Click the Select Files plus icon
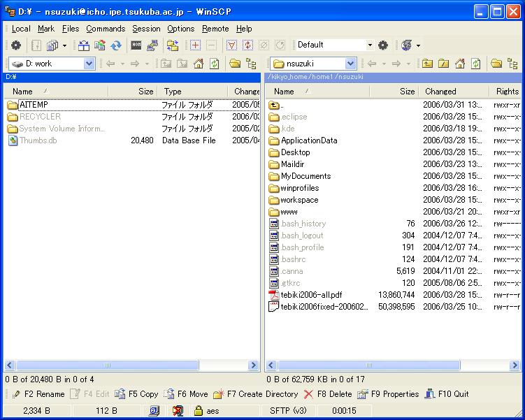Screen dimensions: 525x420 [x=195, y=45]
